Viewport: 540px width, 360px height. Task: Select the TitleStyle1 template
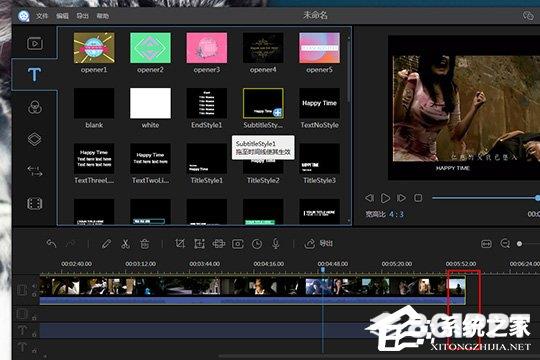coord(207,159)
